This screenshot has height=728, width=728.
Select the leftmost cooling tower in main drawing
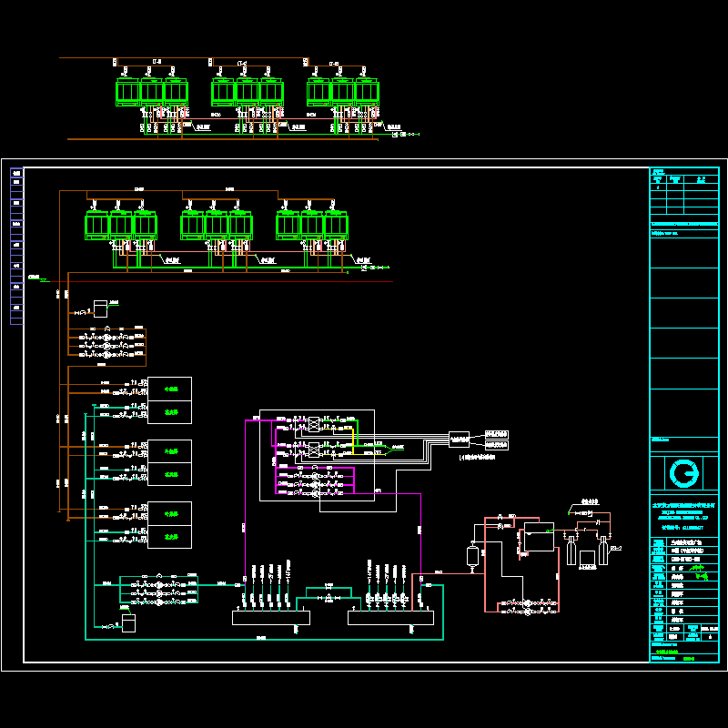[x=96, y=225]
